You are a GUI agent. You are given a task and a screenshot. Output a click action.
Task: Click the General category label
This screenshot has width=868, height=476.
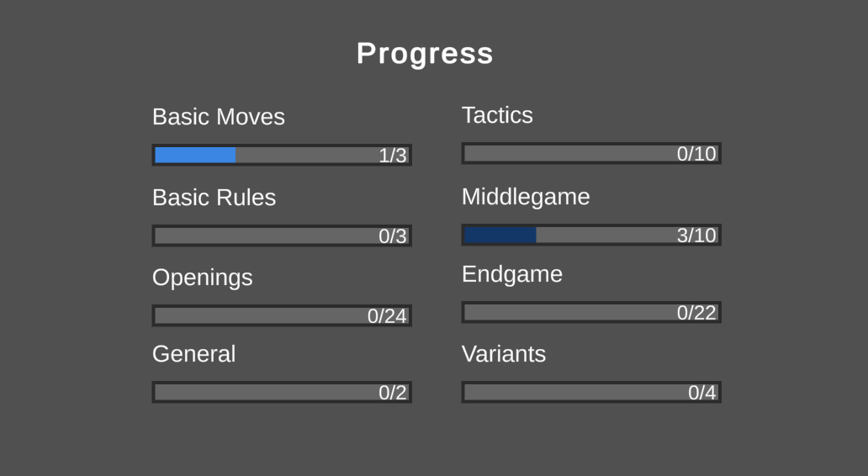tap(193, 354)
